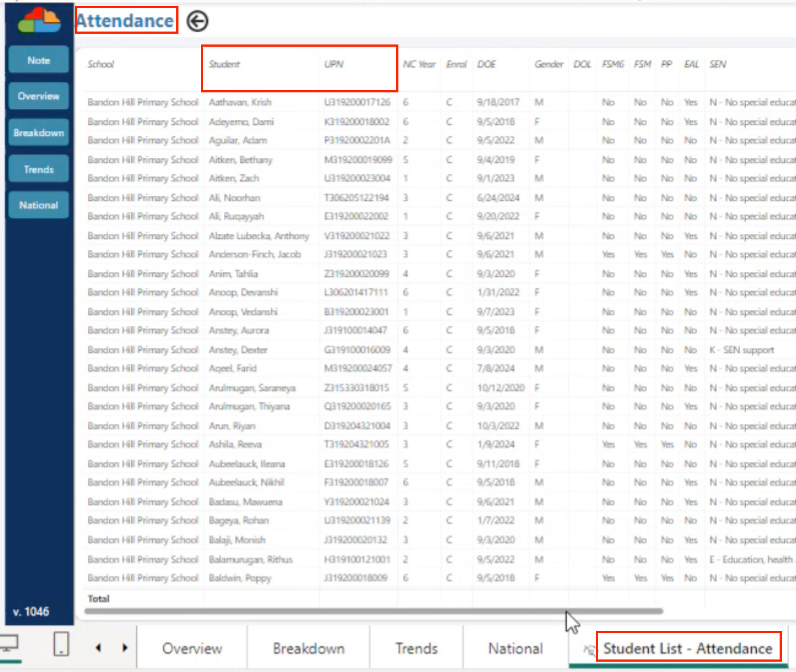Select student Bageya, Rohan
796x672 pixels.
tap(239, 520)
